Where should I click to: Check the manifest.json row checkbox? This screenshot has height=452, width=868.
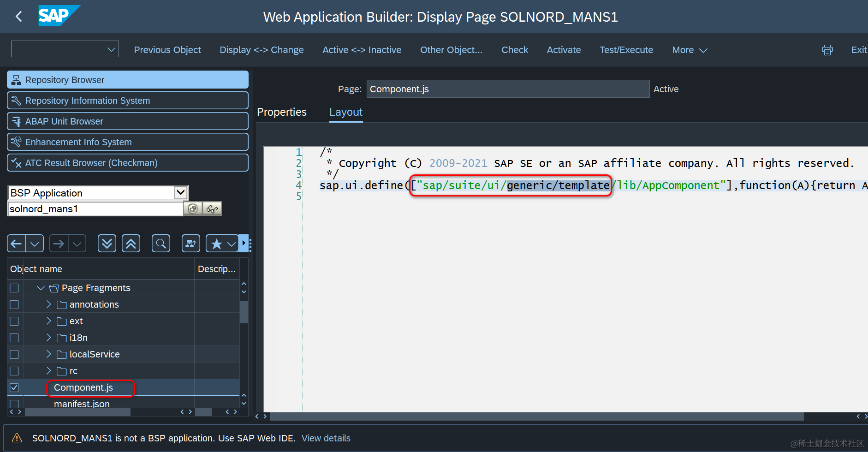pos(14,404)
